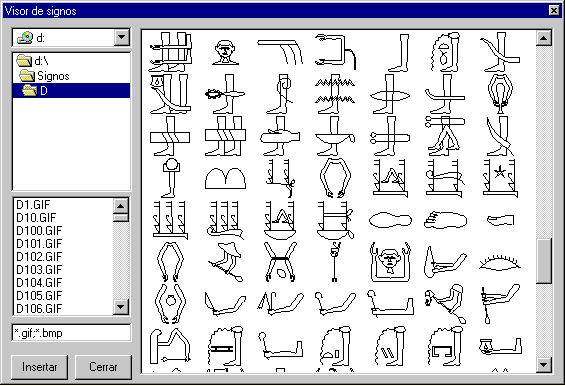Open the drive selection dropdown
Screen dimensions: 565x386
[x=121, y=37]
